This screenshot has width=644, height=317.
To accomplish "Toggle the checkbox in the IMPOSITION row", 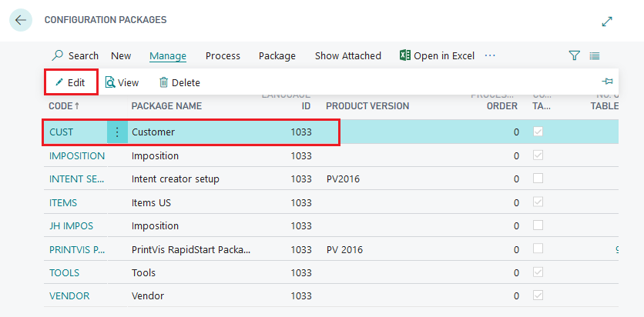I will click(x=538, y=155).
